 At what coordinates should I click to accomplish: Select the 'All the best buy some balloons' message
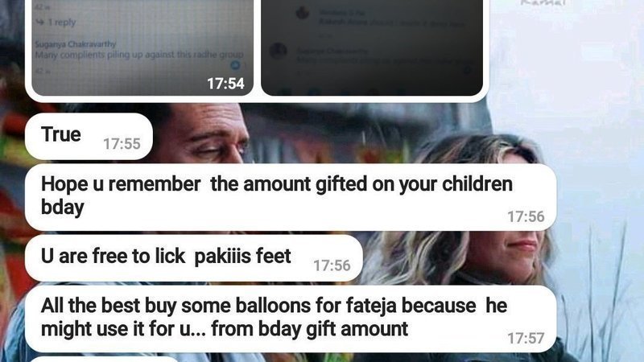291,319
